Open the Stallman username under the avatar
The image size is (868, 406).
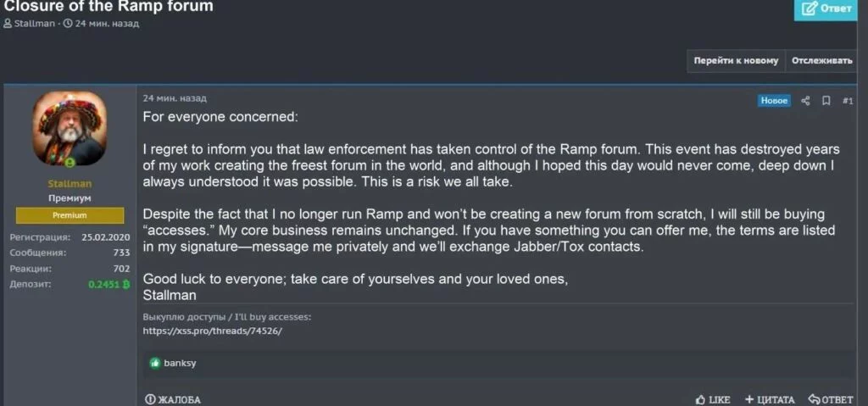(x=70, y=183)
